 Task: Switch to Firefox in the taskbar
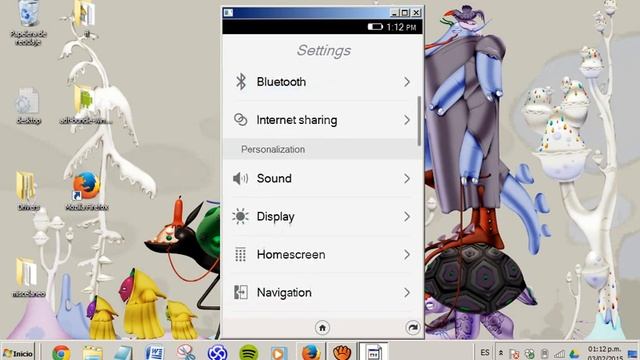(x=311, y=352)
